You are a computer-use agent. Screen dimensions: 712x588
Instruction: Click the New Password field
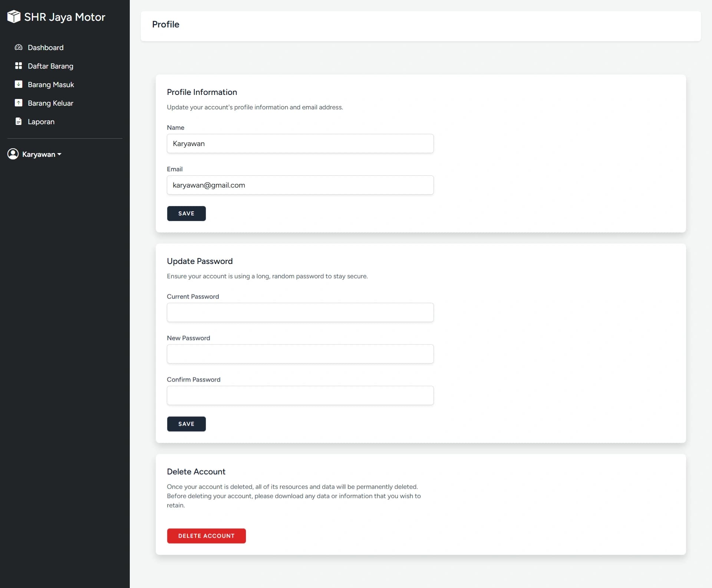point(300,354)
